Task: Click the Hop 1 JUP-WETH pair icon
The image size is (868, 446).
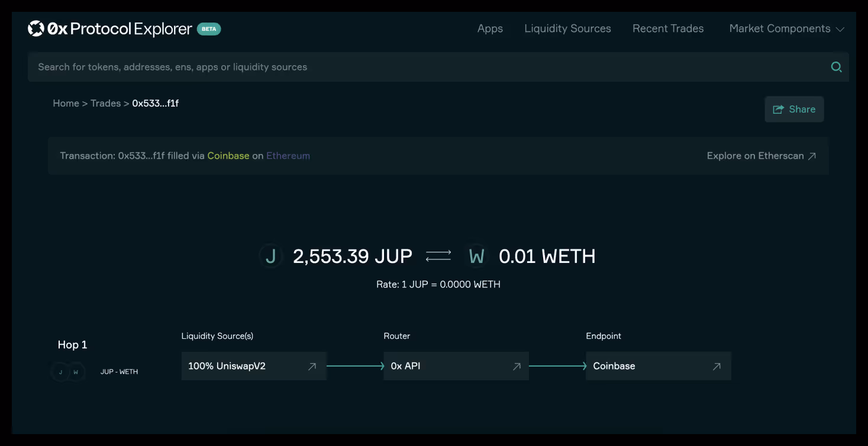Action: click(68, 372)
